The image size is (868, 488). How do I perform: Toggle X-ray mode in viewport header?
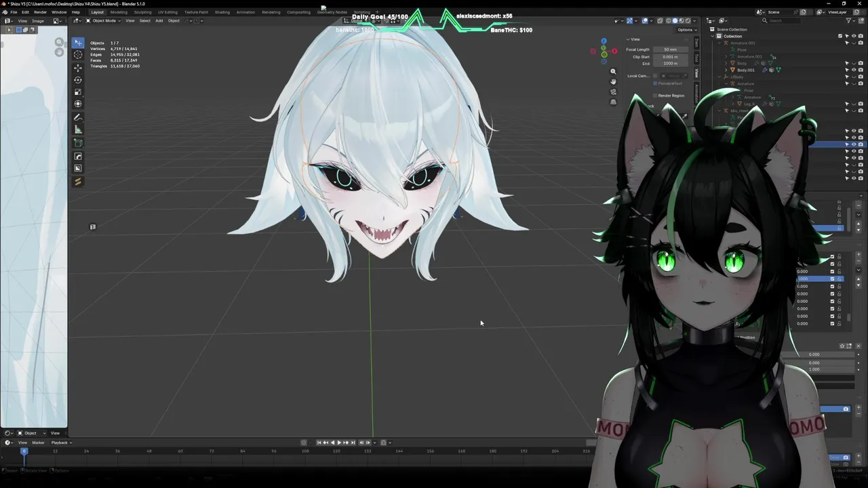point(658,20)
